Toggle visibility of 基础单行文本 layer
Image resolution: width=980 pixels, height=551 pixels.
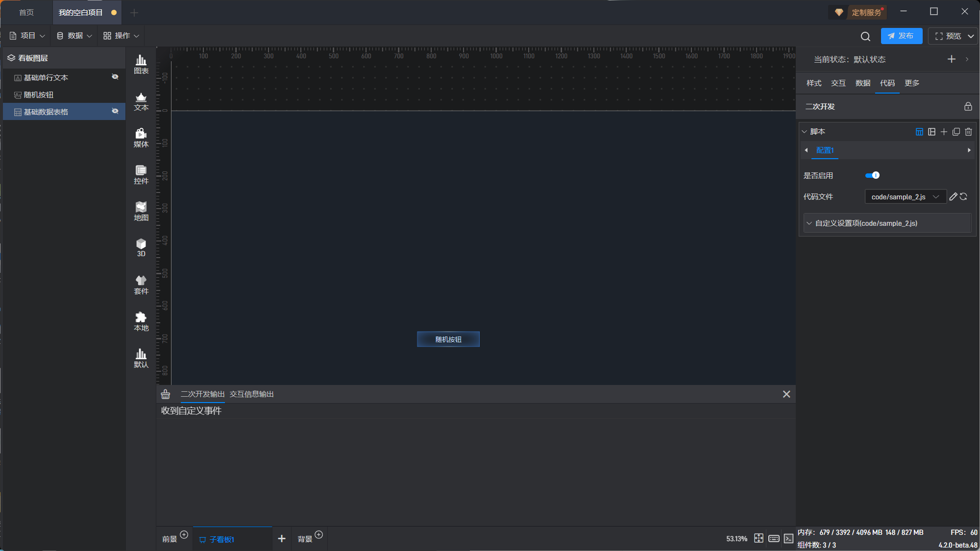[115, 77]
